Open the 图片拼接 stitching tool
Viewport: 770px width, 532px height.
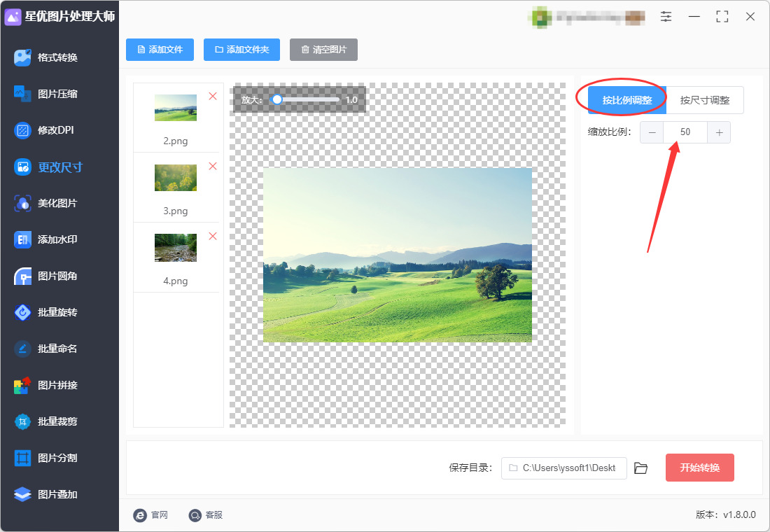(57, 385)
